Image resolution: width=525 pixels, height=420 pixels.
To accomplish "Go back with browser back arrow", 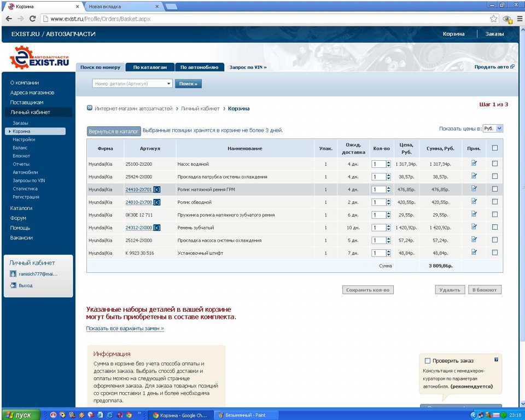I will pyautogui.click(x=9, y=19).
